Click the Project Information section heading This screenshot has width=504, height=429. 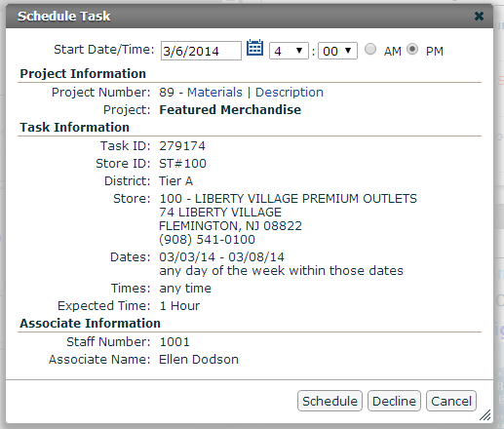click(x=83, y=74)
